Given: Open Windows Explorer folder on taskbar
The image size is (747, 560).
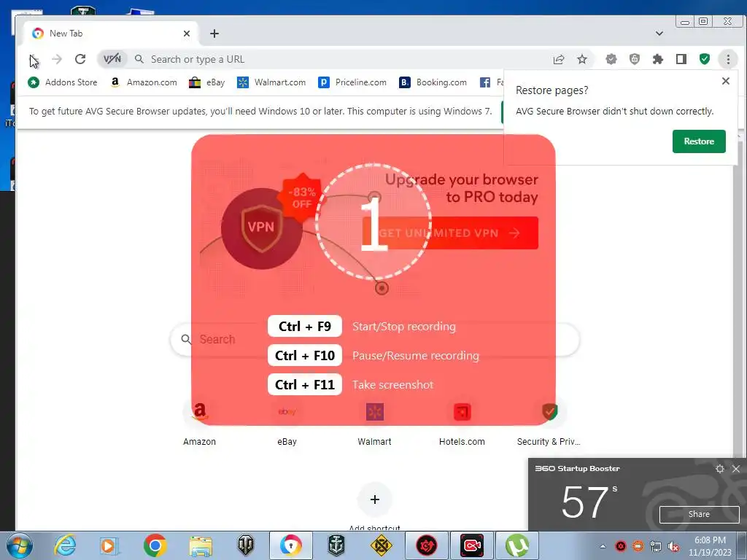Looking at the screenshot, I should 201,545.
